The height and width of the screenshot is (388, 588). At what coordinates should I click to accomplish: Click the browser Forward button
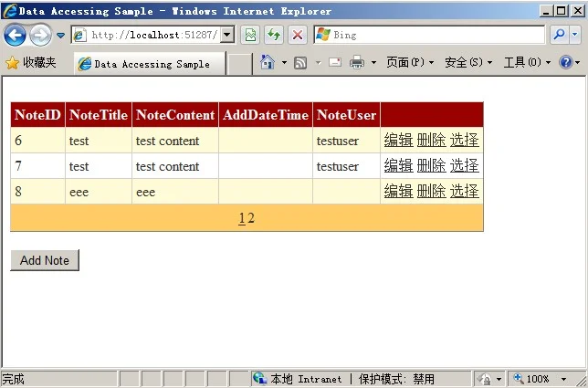click(x=40, y=35)
